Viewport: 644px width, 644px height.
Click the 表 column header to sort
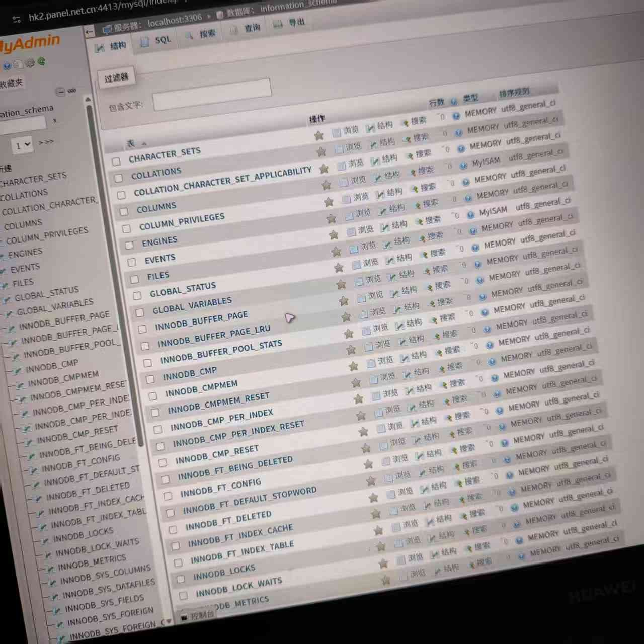(131, 144)
